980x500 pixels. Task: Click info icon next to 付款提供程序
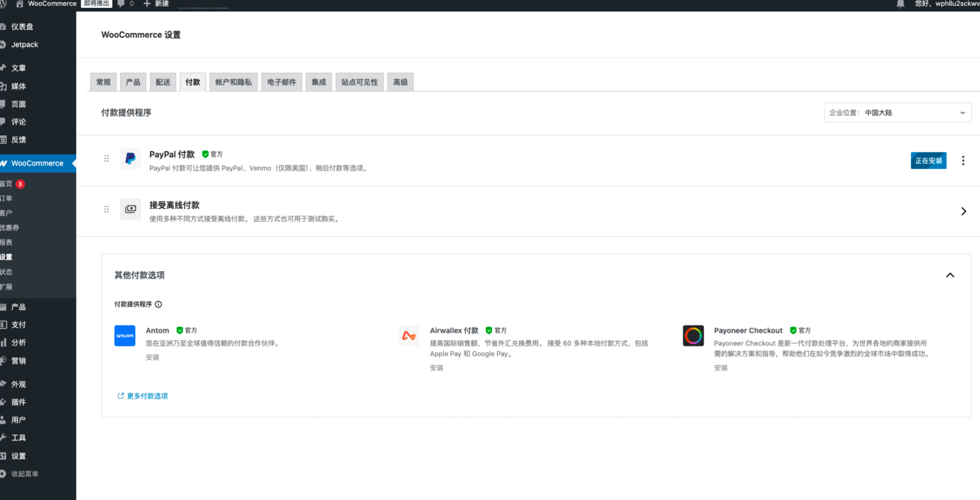click(x=159, y=305)
